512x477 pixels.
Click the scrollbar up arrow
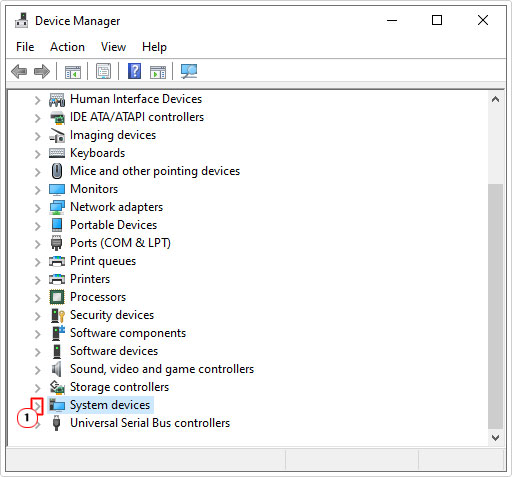point(495,99)
